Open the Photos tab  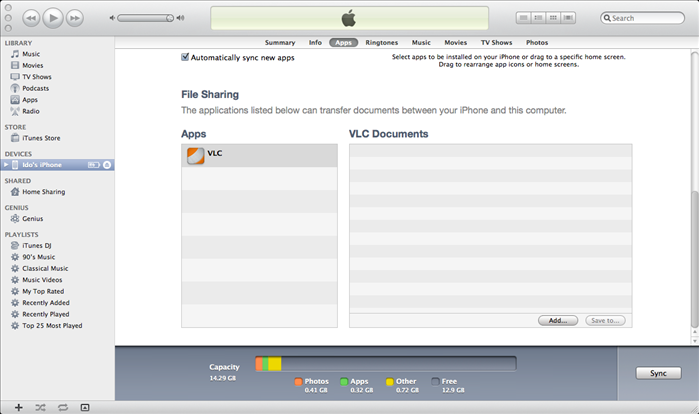(537, 42)
